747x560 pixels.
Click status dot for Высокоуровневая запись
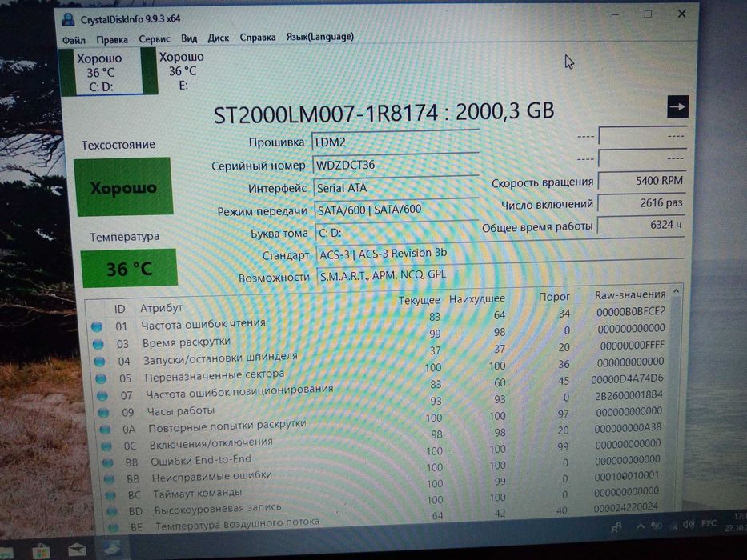click(112, 511)
